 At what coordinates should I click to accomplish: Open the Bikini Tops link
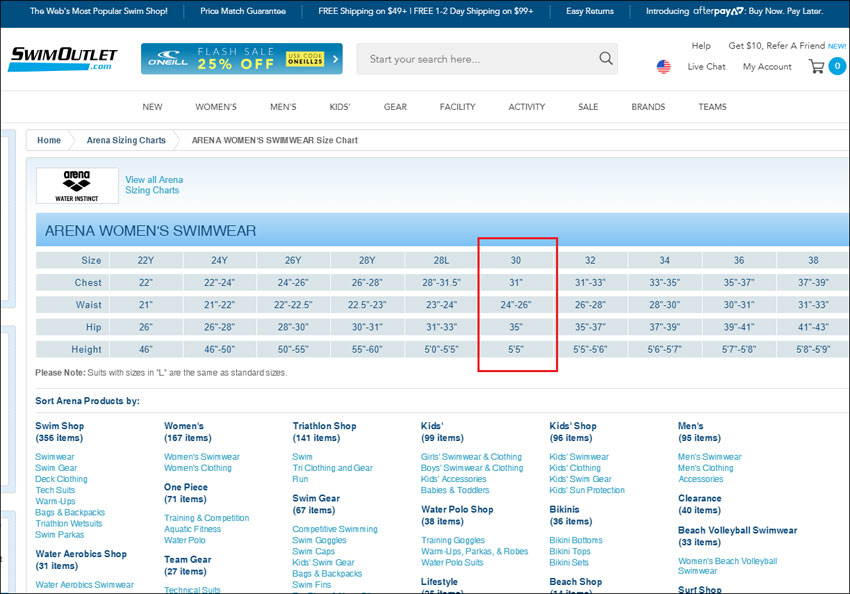570,551
